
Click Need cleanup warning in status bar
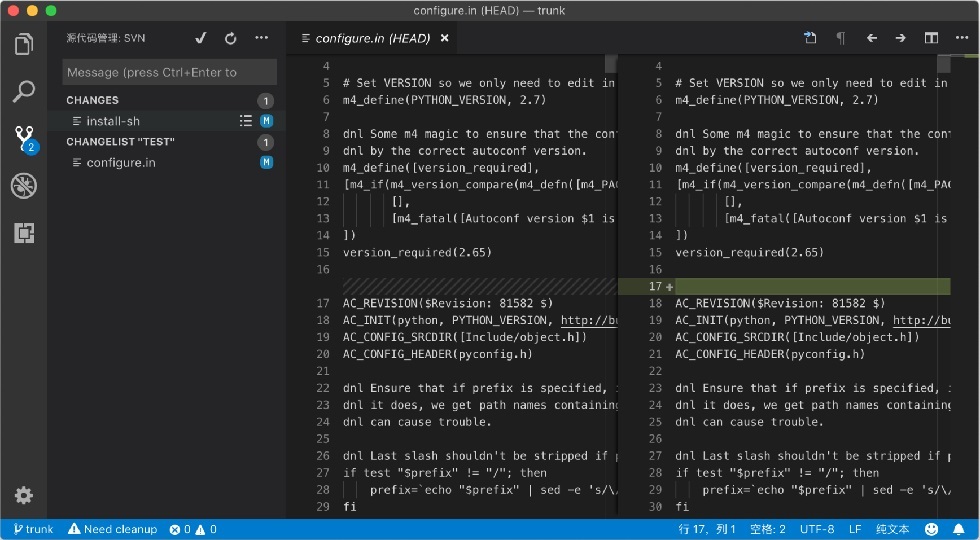(112, 529)
